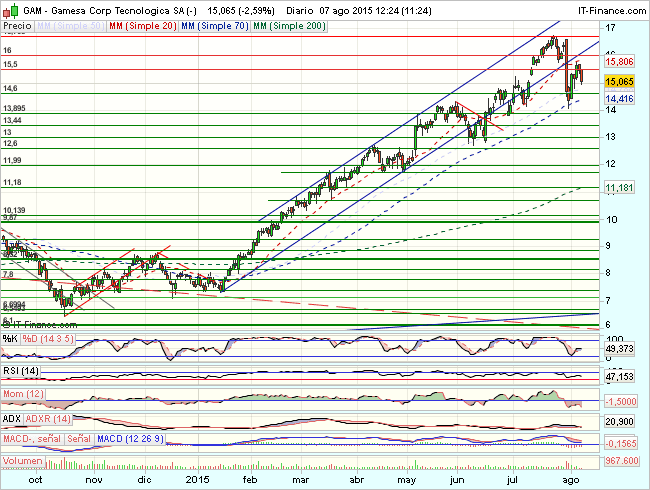Open the MACD-, señal label
650x490 pixels.
click(x=32, y=439)
